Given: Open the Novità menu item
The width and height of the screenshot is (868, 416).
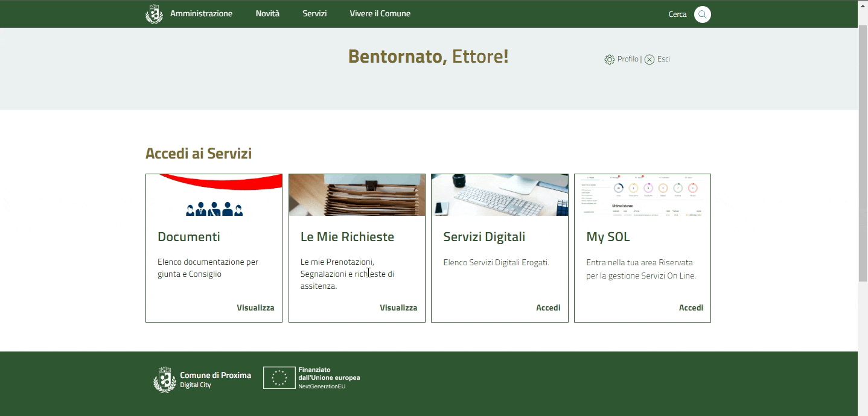Looking at the screenshot, I should [x=267, y=14].
